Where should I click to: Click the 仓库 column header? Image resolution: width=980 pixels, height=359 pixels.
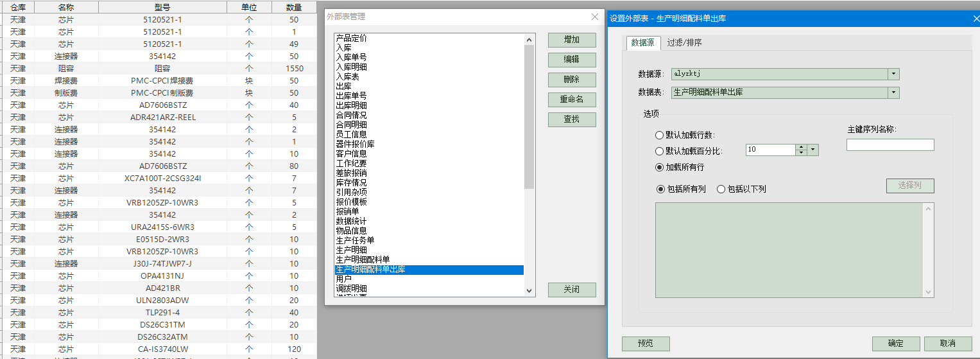(17, 7)
